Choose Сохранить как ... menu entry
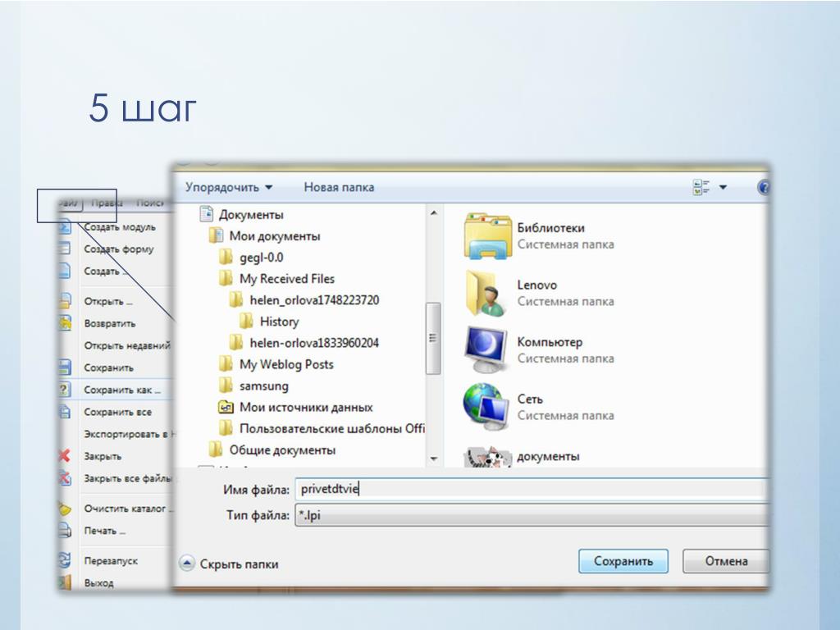The height and width of the screenshot is (630, 840). click(x=122, y=390)
